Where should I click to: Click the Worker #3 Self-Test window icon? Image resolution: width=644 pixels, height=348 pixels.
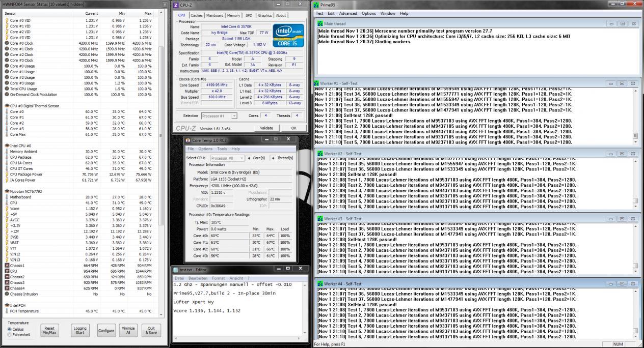[x=320, y=219]
